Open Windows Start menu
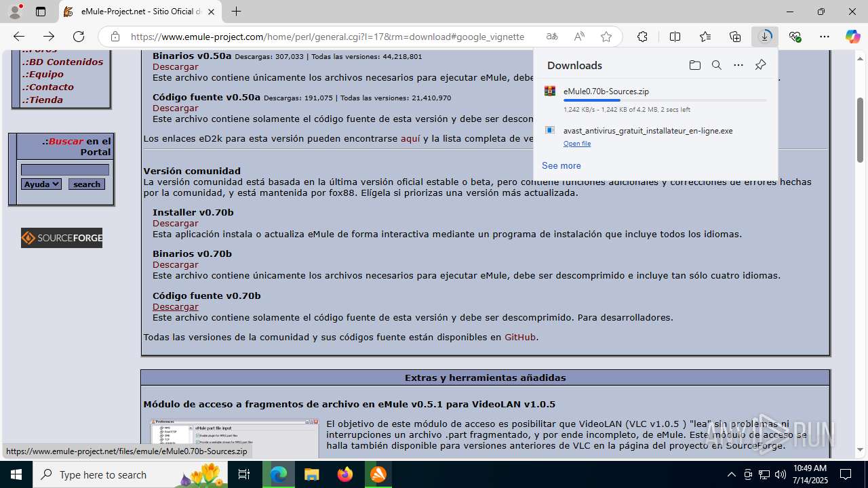Image resolution: width=868 pixels, height=488 pixels. [x=16, y=474]
